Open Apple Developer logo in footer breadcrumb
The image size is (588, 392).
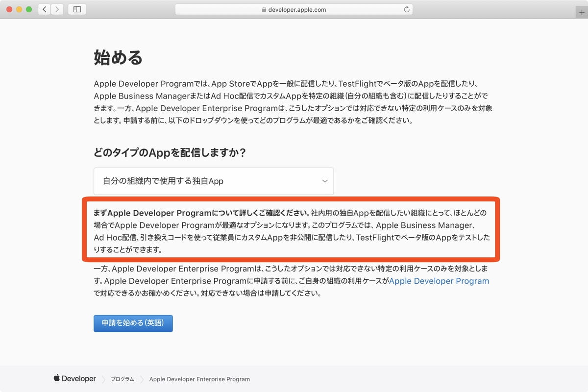(x=75, y=379)
